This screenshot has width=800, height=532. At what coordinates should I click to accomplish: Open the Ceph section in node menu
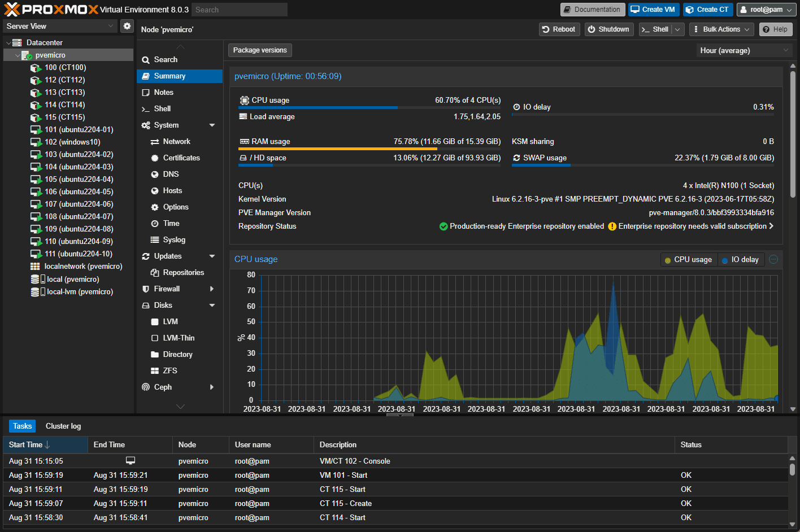(x=163, y=387)
